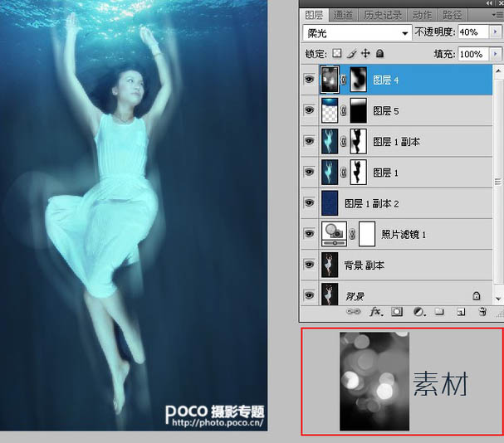Click the 背景 layer lock icon

476,295
